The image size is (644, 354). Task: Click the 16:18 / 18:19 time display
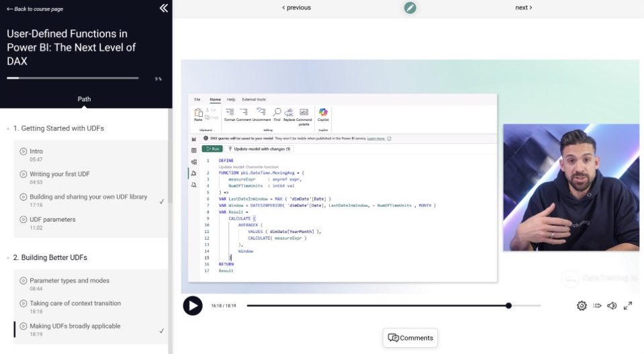(224, 306)
